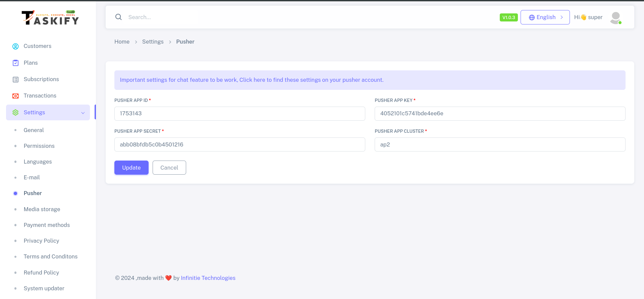The image size is (644, 299).
Task: Go to Media storage settings
Action: [42, 209]
